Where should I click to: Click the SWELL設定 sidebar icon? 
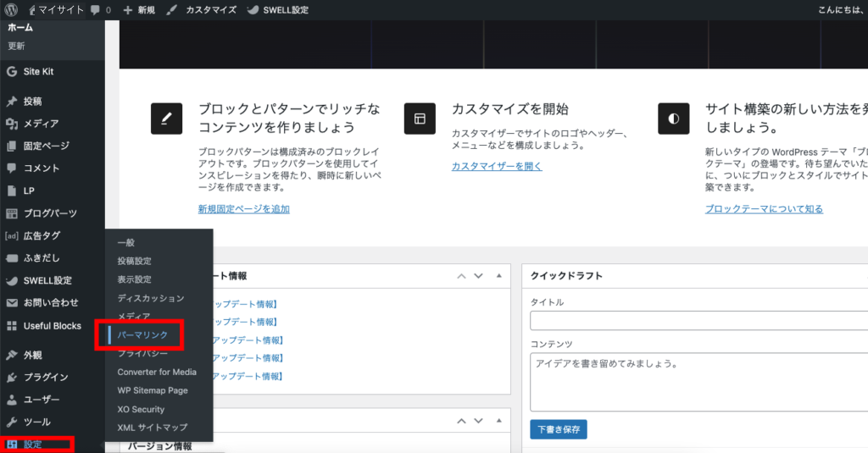(x=12, y=280)
